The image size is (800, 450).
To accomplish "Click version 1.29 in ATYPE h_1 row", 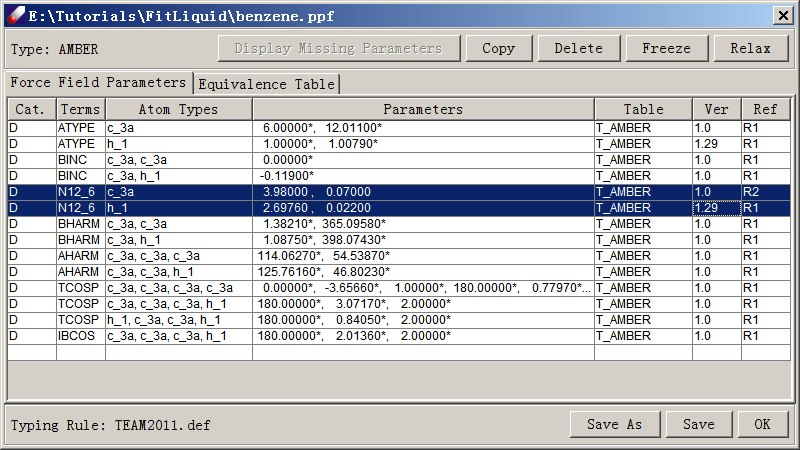I will coord(717,144).
